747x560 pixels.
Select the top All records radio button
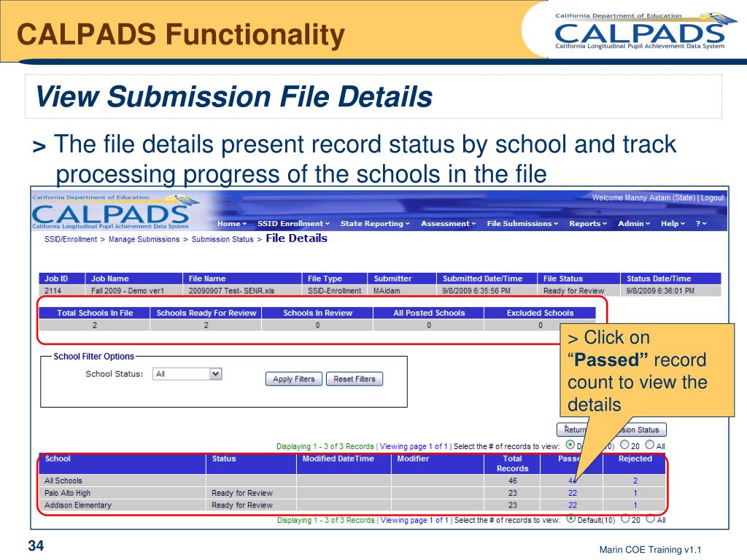[x=650, y=445]
